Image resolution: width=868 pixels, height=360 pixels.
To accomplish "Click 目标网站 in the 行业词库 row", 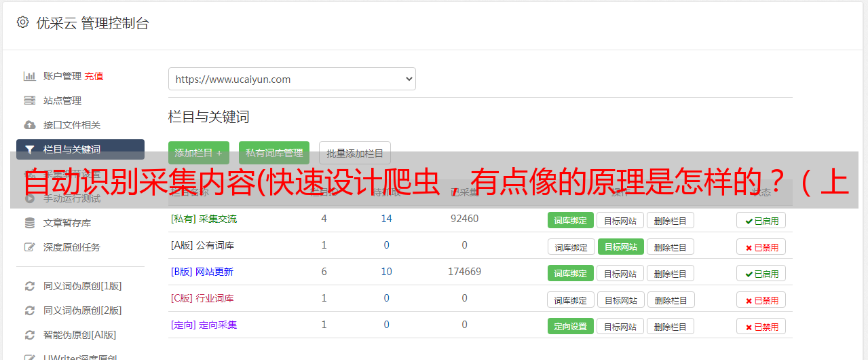I will (x=621, y=300).
